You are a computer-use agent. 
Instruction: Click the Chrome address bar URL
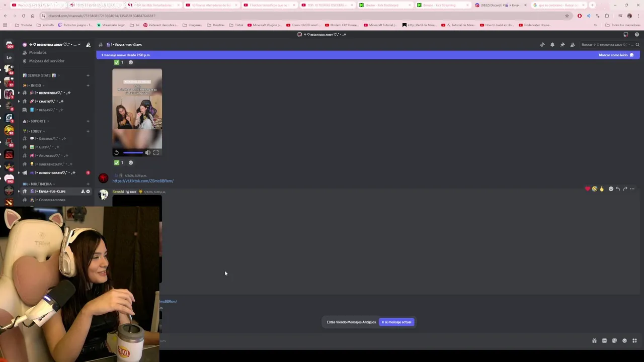[102, 16]
